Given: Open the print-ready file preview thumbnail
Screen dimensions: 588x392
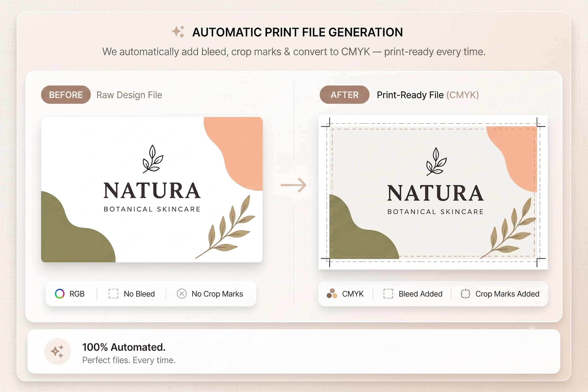Looking at the screenshot, I should point(433,192).
